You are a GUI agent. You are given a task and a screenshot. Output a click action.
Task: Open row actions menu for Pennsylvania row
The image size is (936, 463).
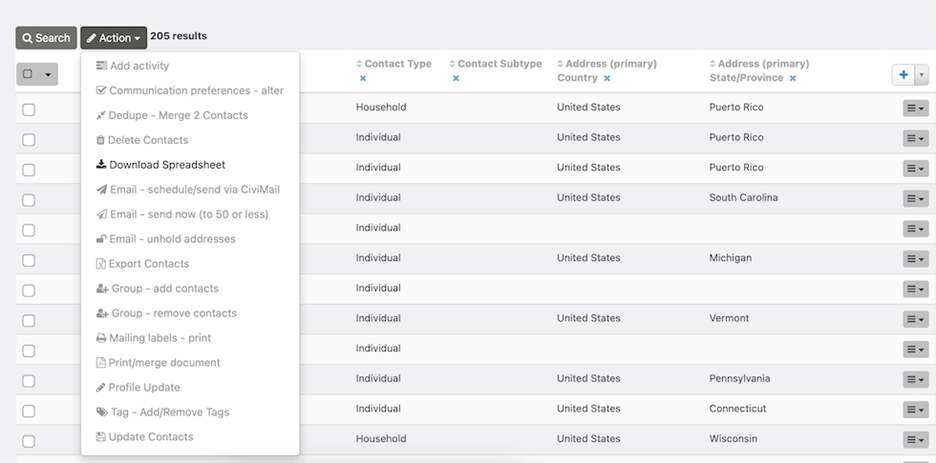coord(915,380)
